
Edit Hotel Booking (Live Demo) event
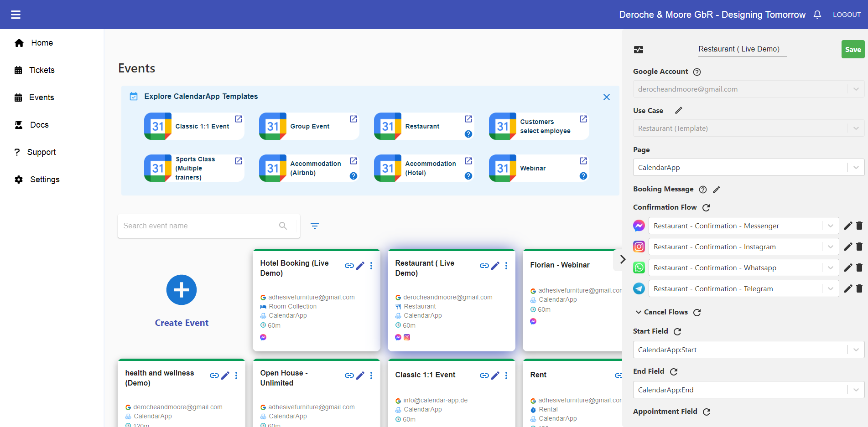(x=360, y=266)
